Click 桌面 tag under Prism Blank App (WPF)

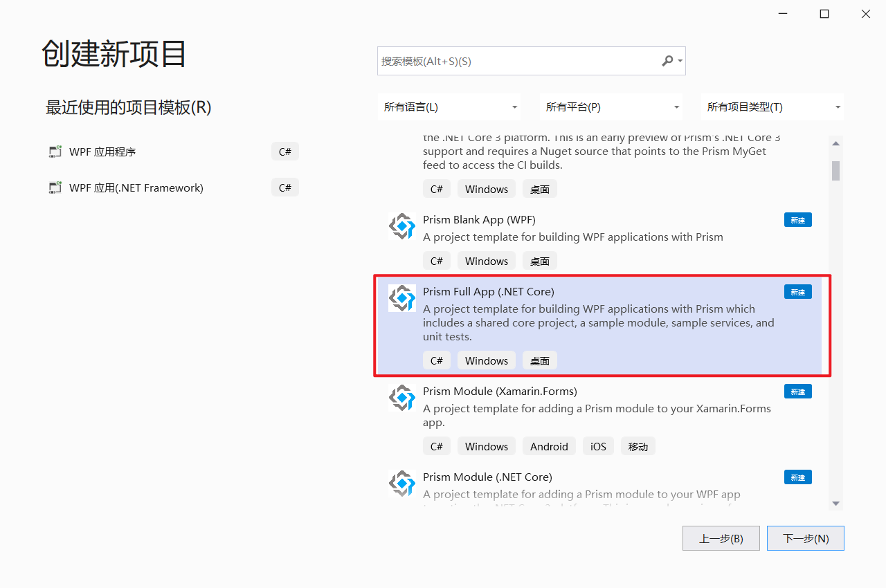[x=540, y=261]
